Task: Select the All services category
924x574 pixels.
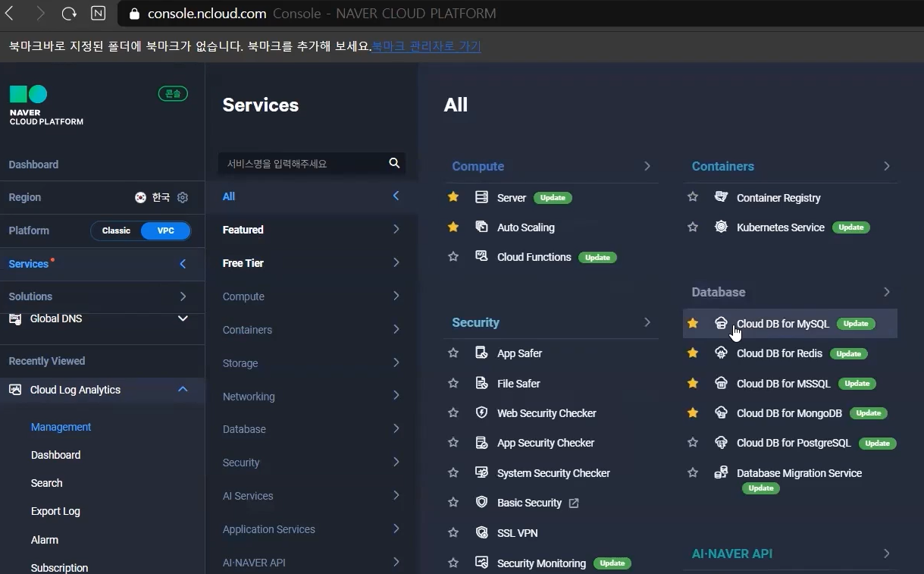Action: pyautogui.click(x=312, y=196)
